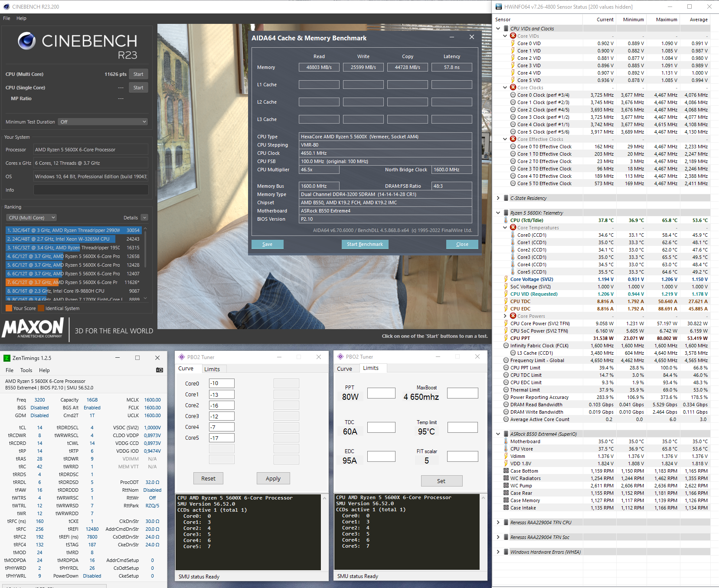Click the Core Powers red X icon
The image size is (719, 588).
coord(513,316)
